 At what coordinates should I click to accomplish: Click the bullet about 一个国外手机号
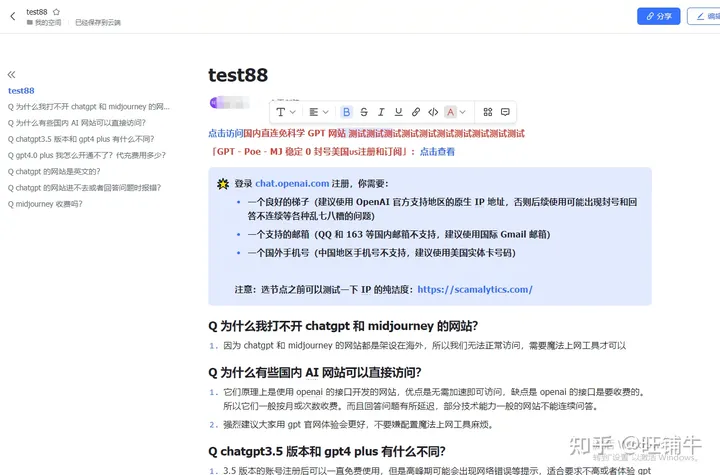[x=381, y=253]
